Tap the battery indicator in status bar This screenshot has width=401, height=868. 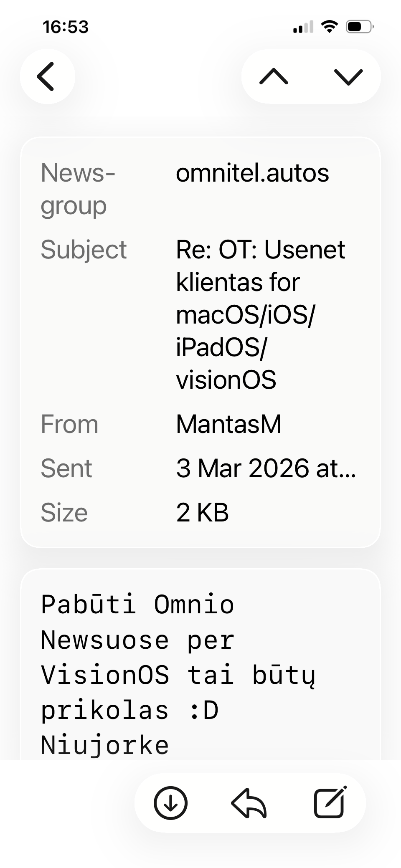click(359, 27)
